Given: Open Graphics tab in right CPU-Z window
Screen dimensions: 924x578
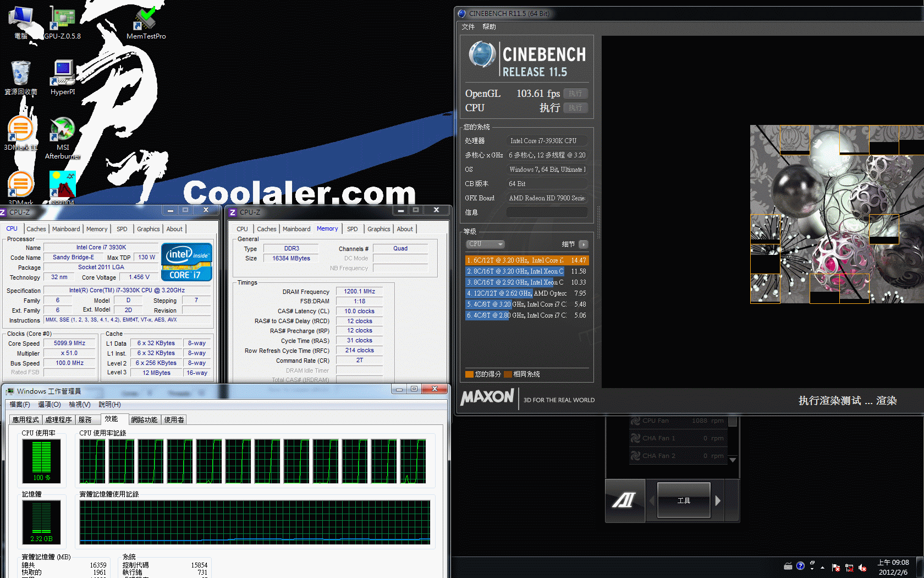Looking at the screenshot, I should tap(379, 229).
